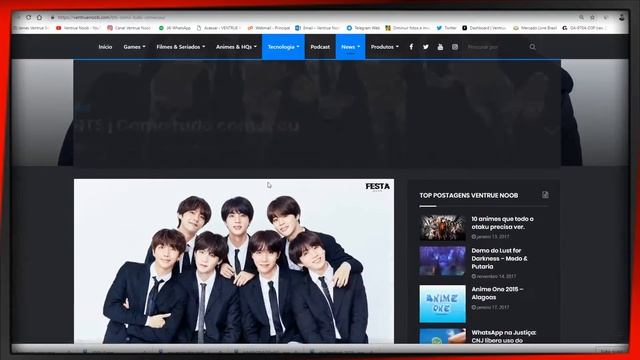640x360 pixels.
Task: Open the WhatsApp bookmark
Action: [175, 28]
